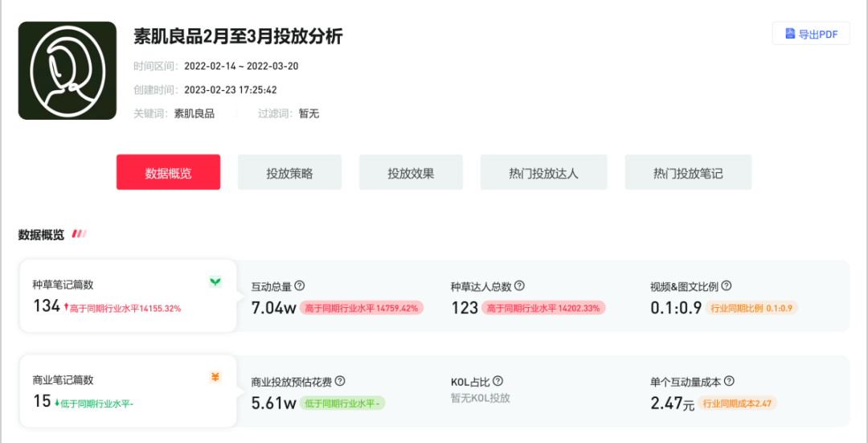Go to the 热门投放达人 tab

coord(543,173)
